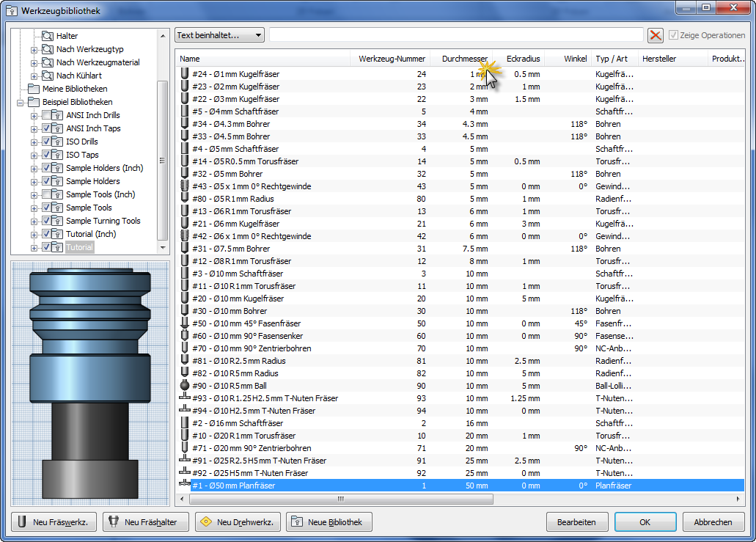756x542 pixels.
Task: Click the horizontal scrollbar of tool list
Action: 340,499
